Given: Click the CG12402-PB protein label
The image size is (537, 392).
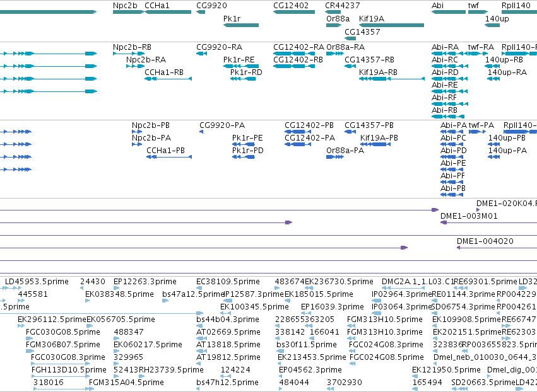Looking at the screenshot, I should (309, 125).
